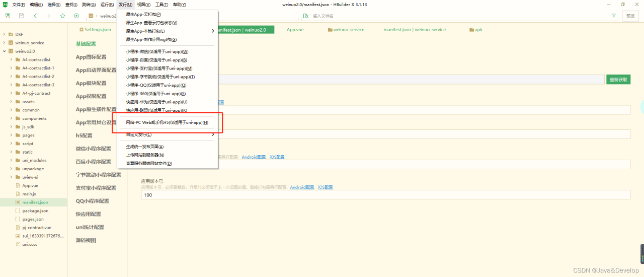The width and height of the screenshot is (644, 277).
Task: Click the package.json file icon
Action: (18, 211)
